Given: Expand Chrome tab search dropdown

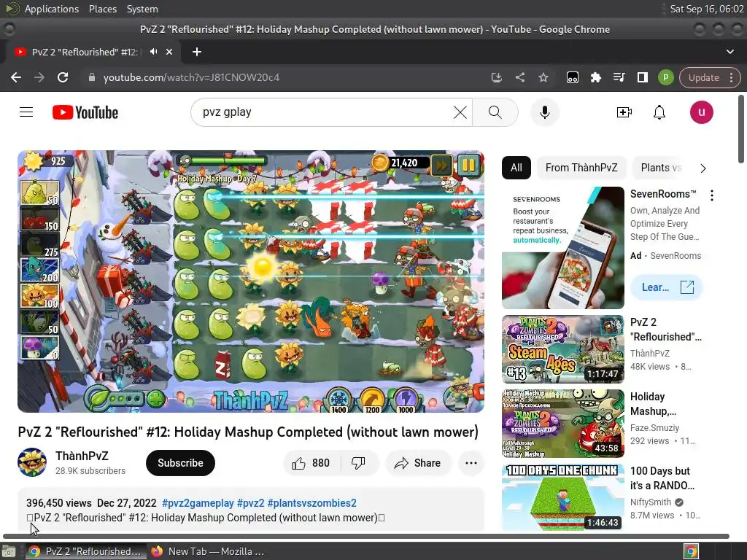Looking at the screenshot, I should pyautogui.click(x=729, y=52).
